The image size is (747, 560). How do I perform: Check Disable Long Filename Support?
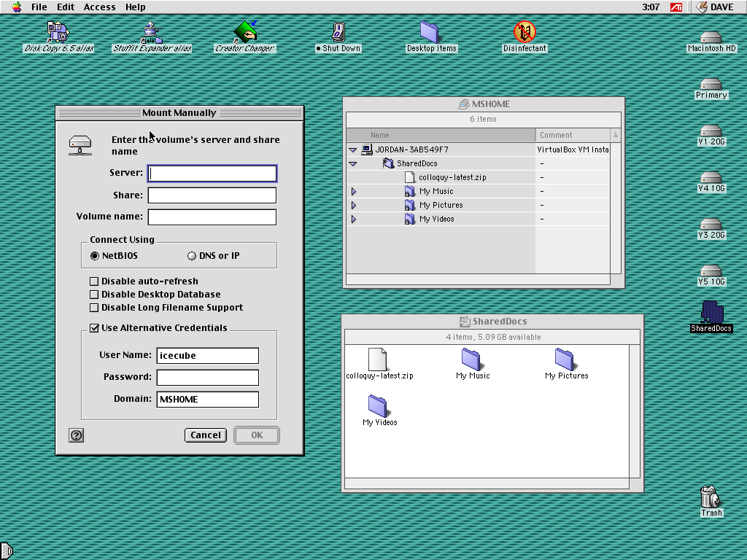(94, 308)
